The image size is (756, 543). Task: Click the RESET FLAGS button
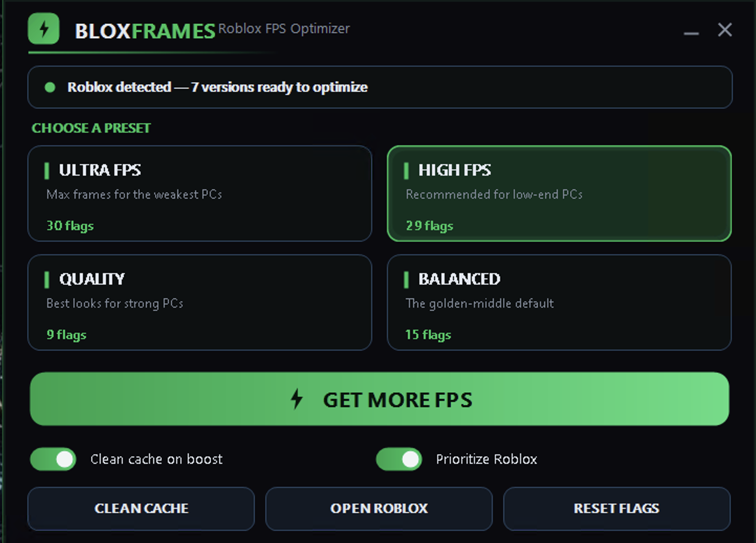pyautogui.click(x=617, y=508)
